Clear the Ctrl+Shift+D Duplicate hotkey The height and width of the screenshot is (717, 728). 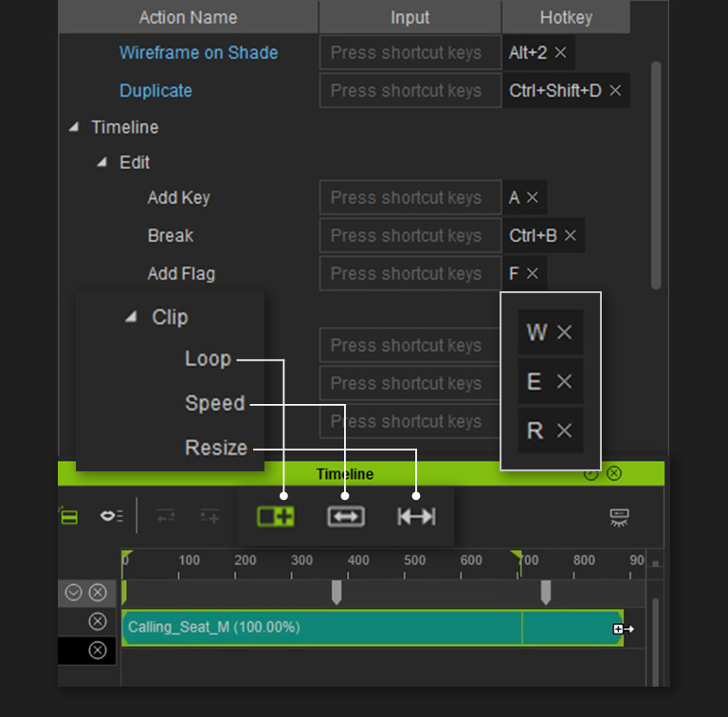615,91
